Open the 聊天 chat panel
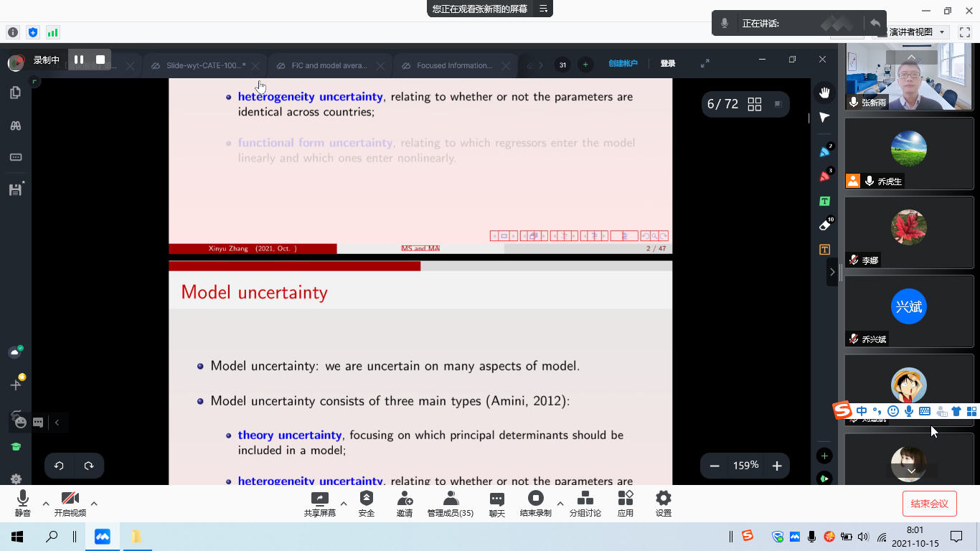The image size is (980, 551). tap(496, 503)
